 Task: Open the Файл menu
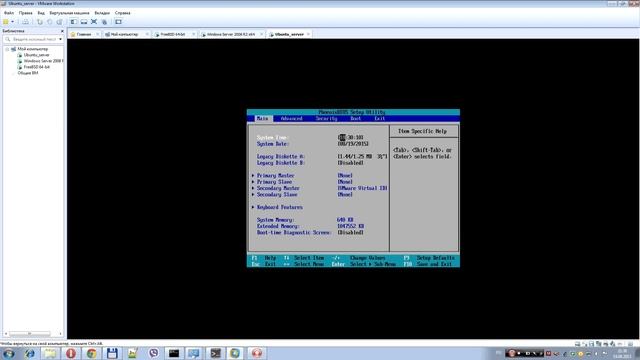pyautogui.click(x=9, y=13)
